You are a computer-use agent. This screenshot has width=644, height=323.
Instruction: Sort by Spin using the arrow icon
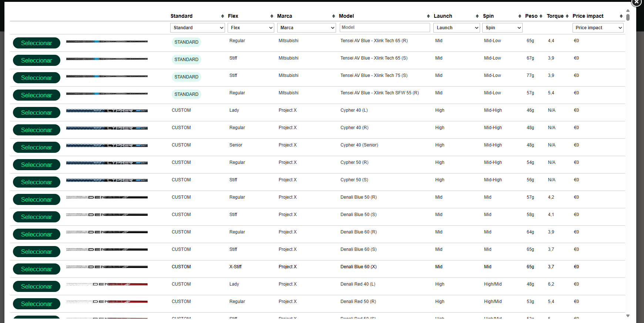coord(520,16)
